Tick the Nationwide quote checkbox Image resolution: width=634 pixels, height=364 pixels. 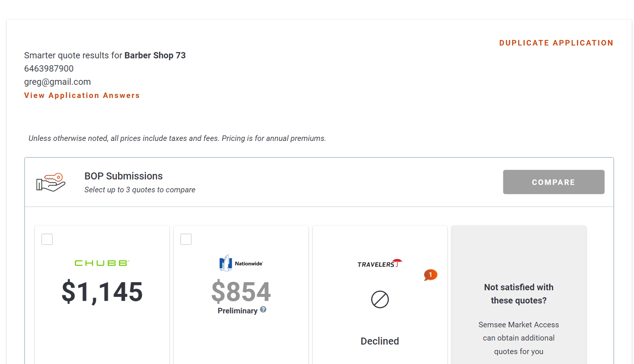pos(186,239)
